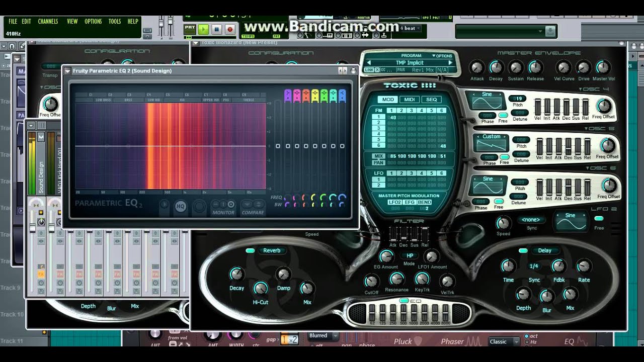Toggle HQ mode in Parametric EQ 2
The height and width of the screenshot is (362, 644).
[x=181, y=206]
